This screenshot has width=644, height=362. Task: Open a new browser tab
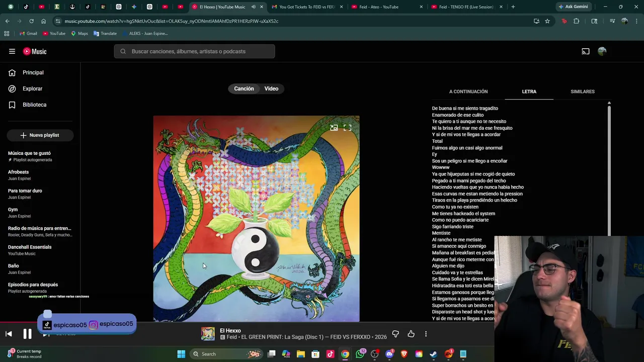(513, 7)
